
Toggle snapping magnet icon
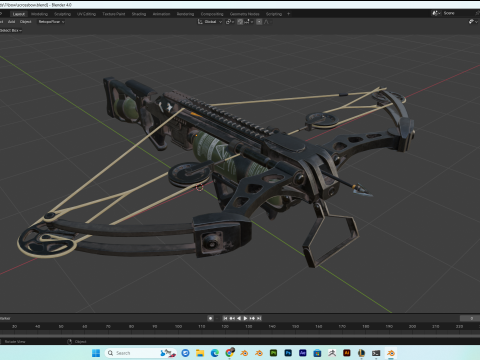(240, 22)
